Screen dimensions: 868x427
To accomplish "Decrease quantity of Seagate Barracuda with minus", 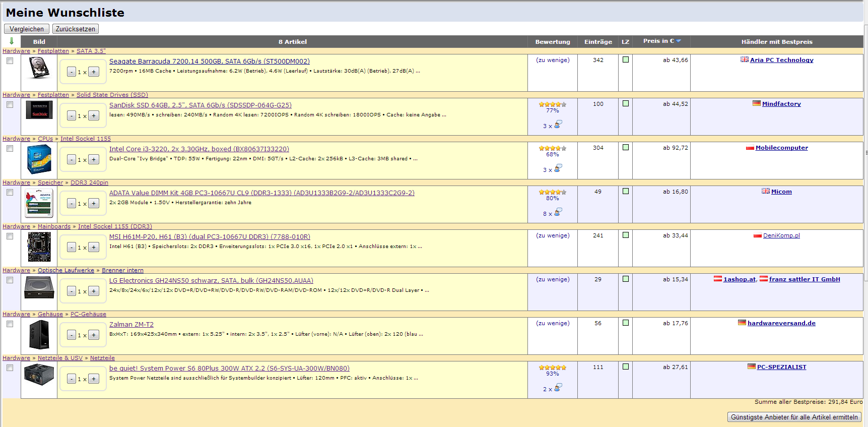I will pos(72,72).
